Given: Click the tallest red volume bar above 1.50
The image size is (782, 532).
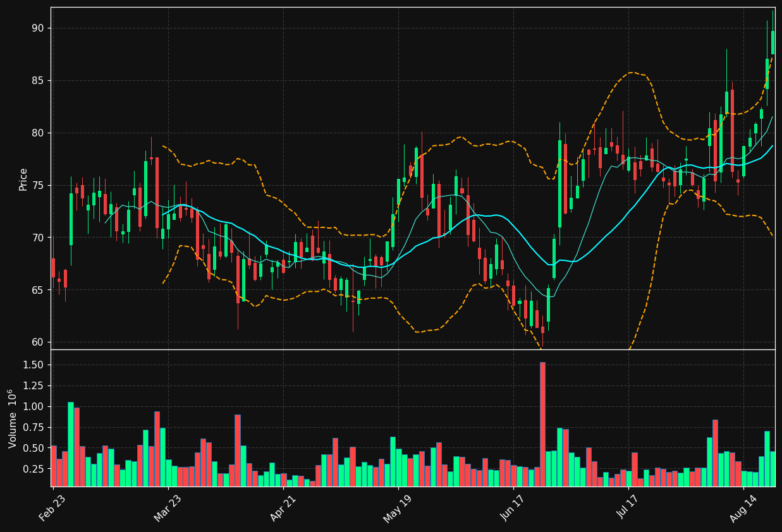Looking at the screenshot, I should pyautogui.click(x=542, y=424).
